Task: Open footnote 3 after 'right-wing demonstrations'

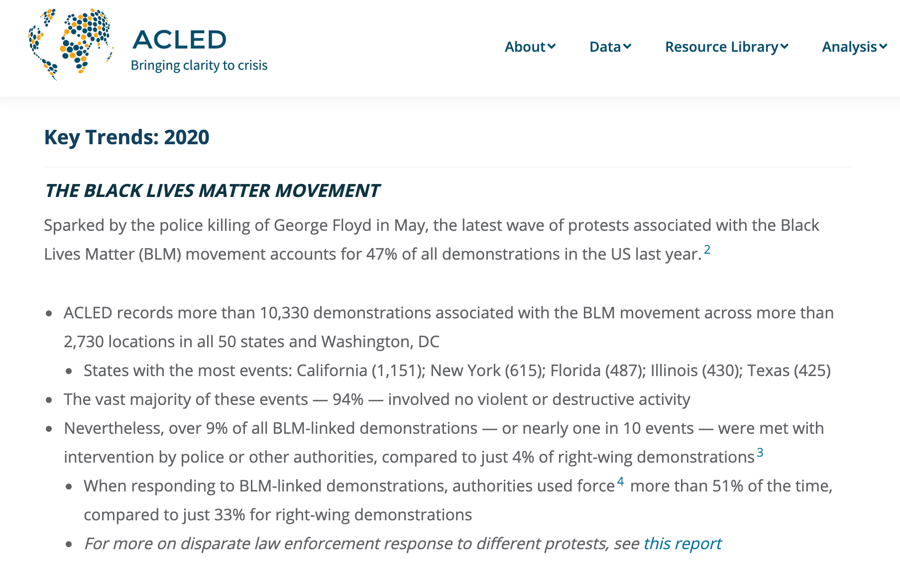Action: pyautogui.click(x=760, y=452)
